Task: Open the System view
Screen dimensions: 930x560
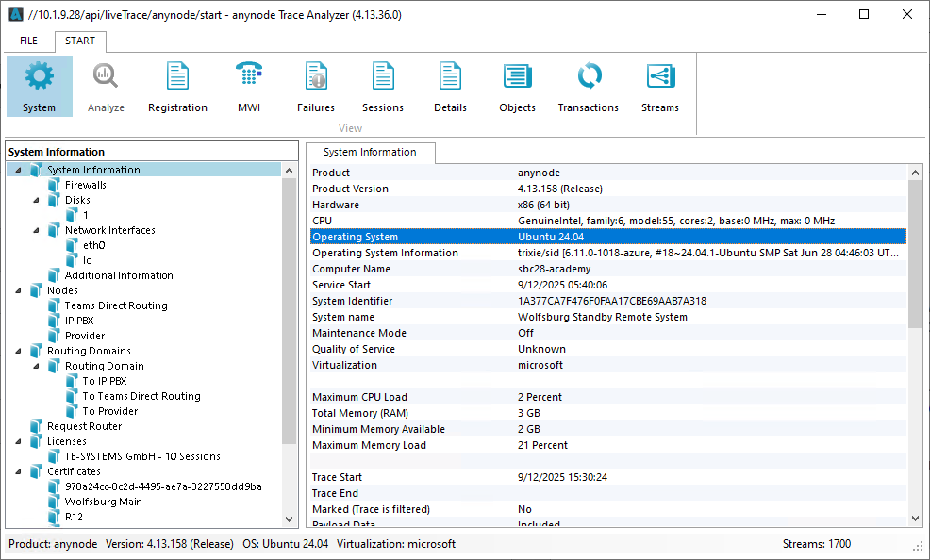Action: [x=39, y=85]
